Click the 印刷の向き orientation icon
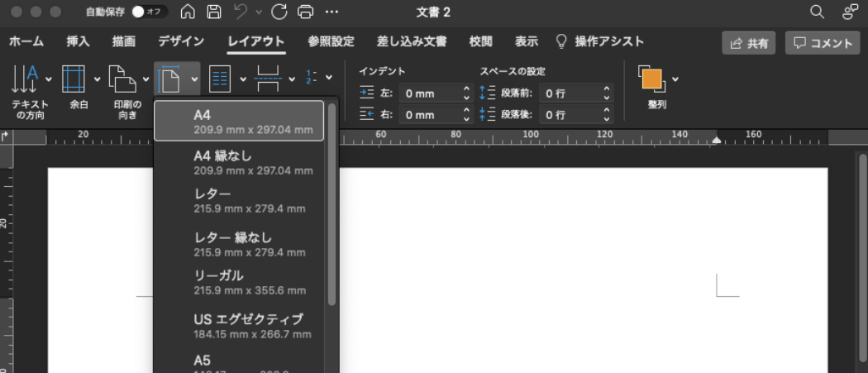868x373 pixels. coord(122,79)
